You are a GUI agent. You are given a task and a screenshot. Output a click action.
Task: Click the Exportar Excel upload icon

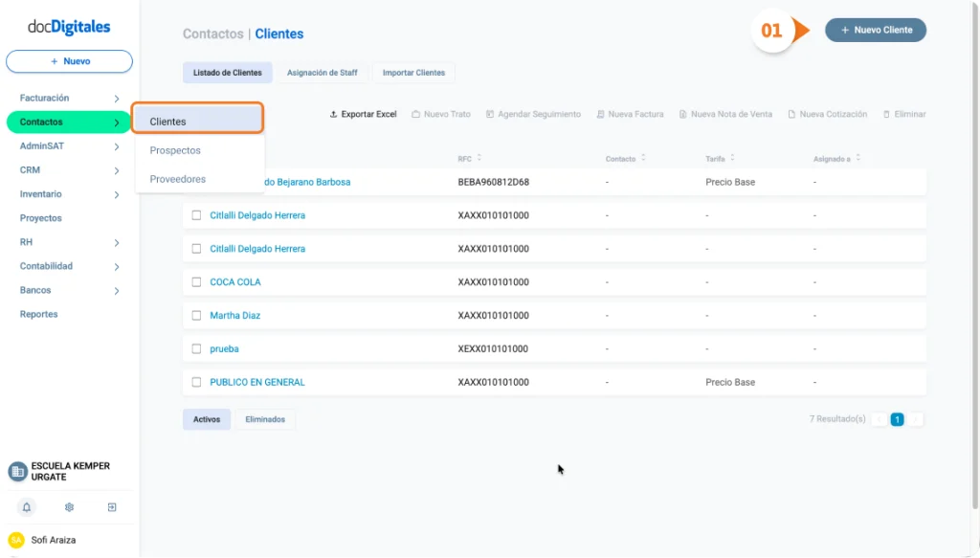click(x=333, y=114)
